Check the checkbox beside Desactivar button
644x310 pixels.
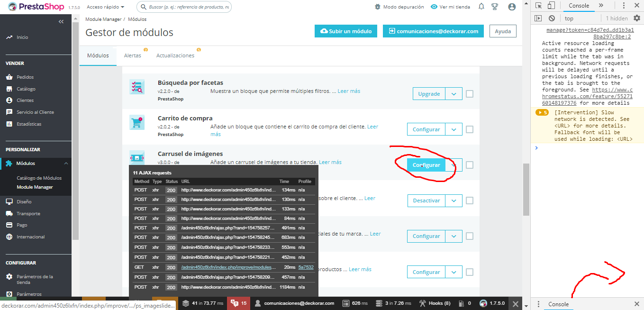pos(470,201)
